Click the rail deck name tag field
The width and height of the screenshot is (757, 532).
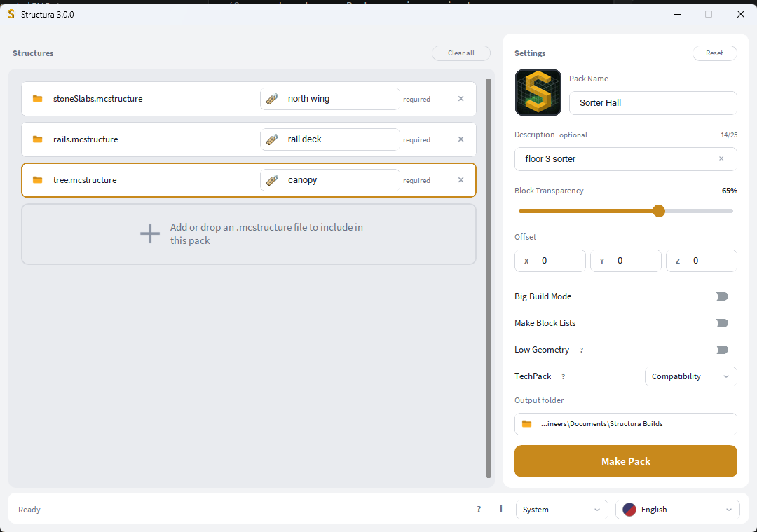[329, 139]
